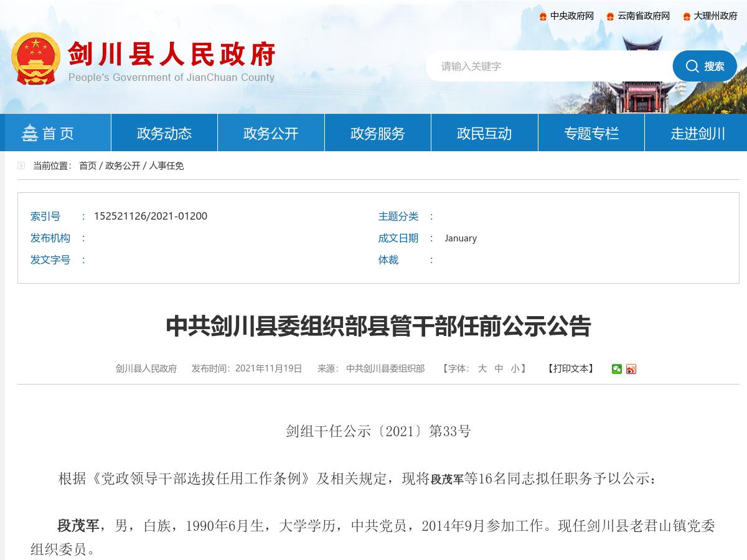Image resolution: width=747 pixels, height=560 pixels.
Task: Click the 发文字号 label
Action: (x=50, y=259)
